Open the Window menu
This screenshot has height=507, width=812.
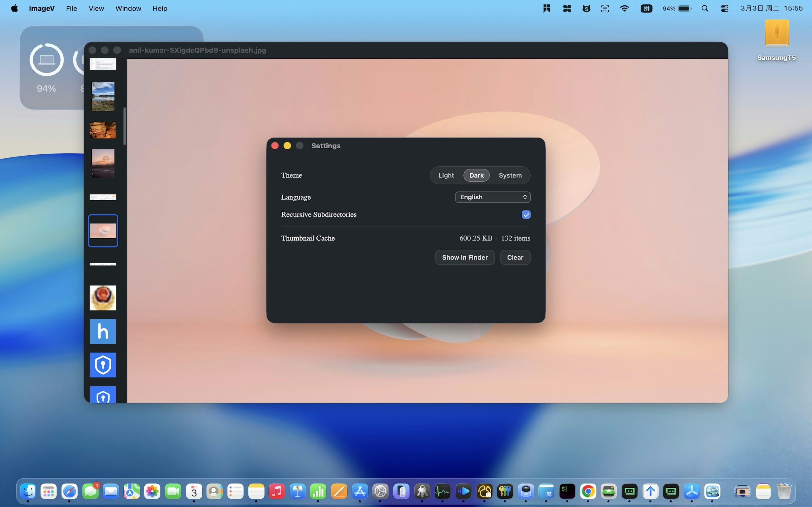[128, 8]
